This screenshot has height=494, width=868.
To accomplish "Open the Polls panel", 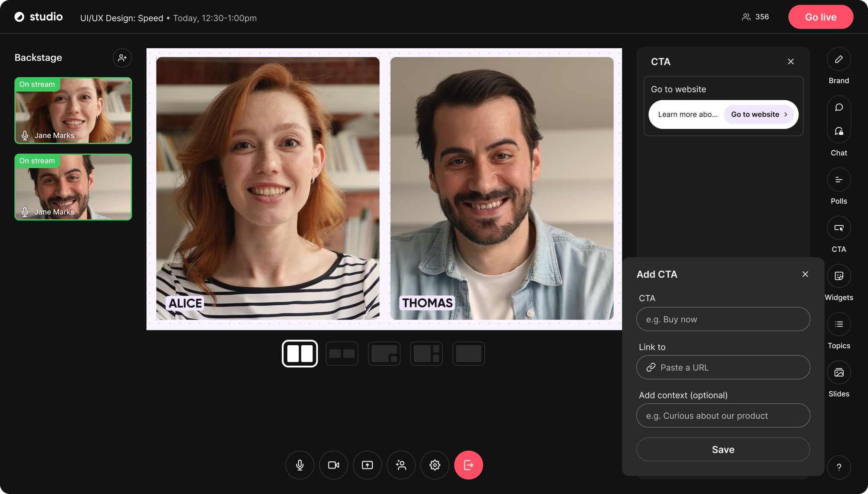I will click(x=838, y=179).
